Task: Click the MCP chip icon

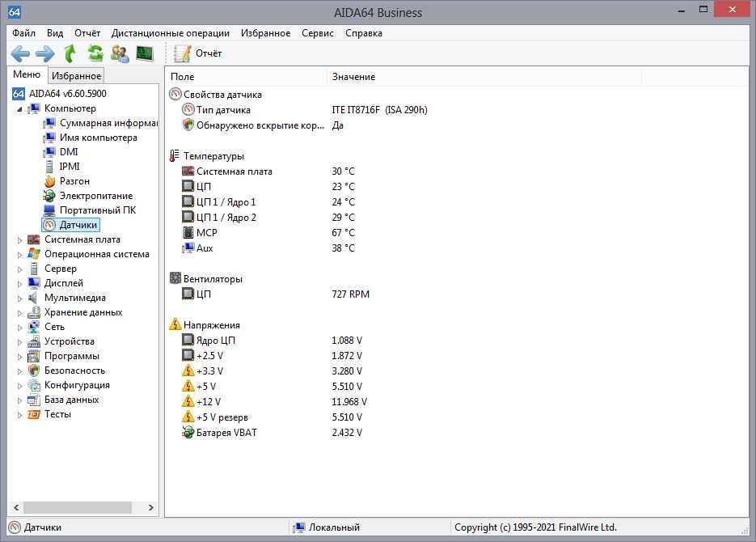Action: coord(188,232)
